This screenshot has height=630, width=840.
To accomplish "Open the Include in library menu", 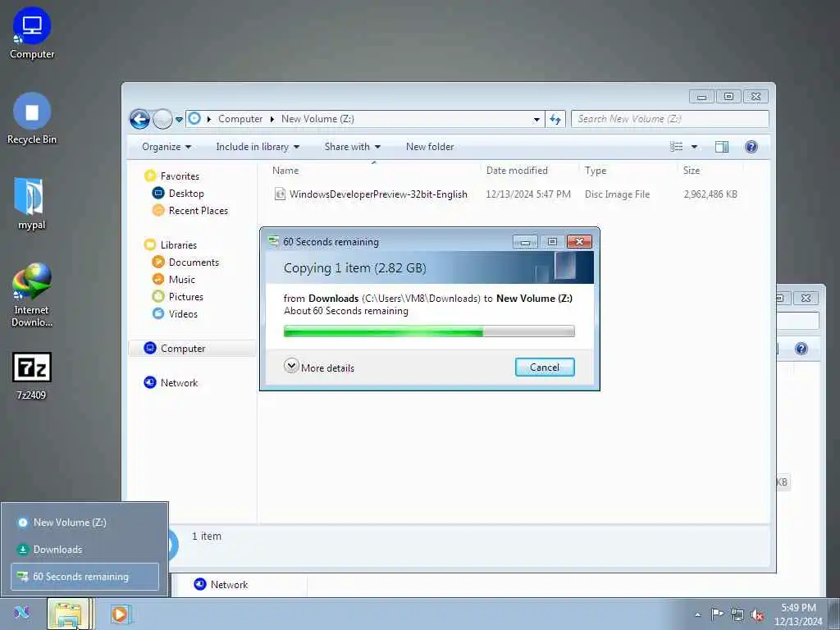I will click(257, 147).
